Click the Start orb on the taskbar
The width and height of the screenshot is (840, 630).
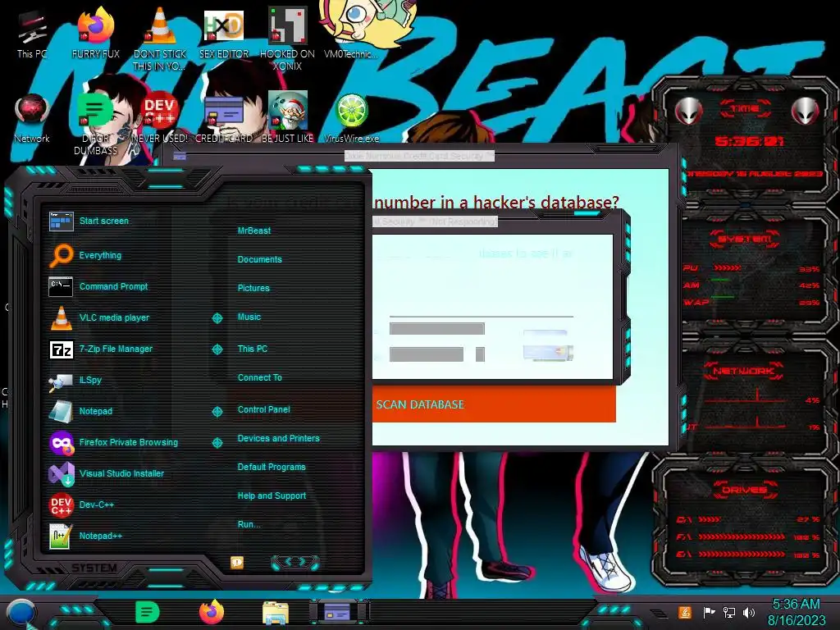coord(21,612)
